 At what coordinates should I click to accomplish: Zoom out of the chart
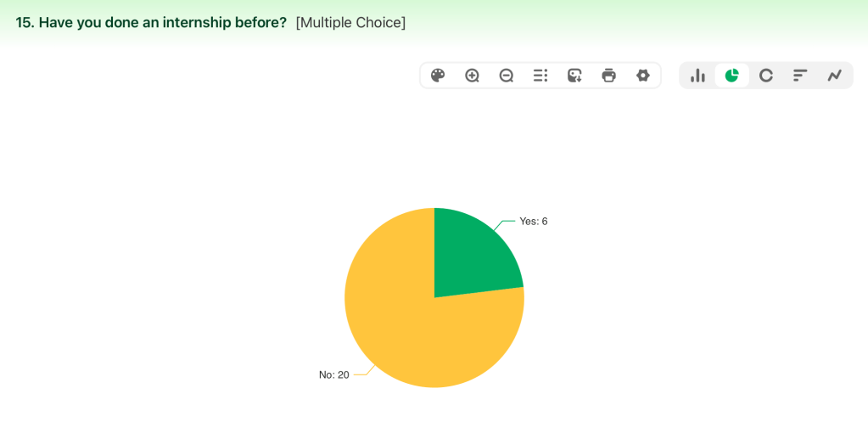(507, 76)
